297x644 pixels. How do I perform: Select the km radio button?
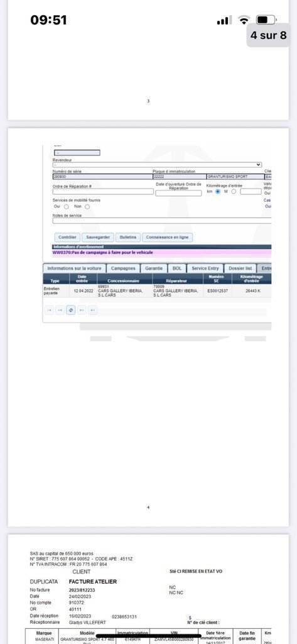pyautogui.click(x=218, y=191)
